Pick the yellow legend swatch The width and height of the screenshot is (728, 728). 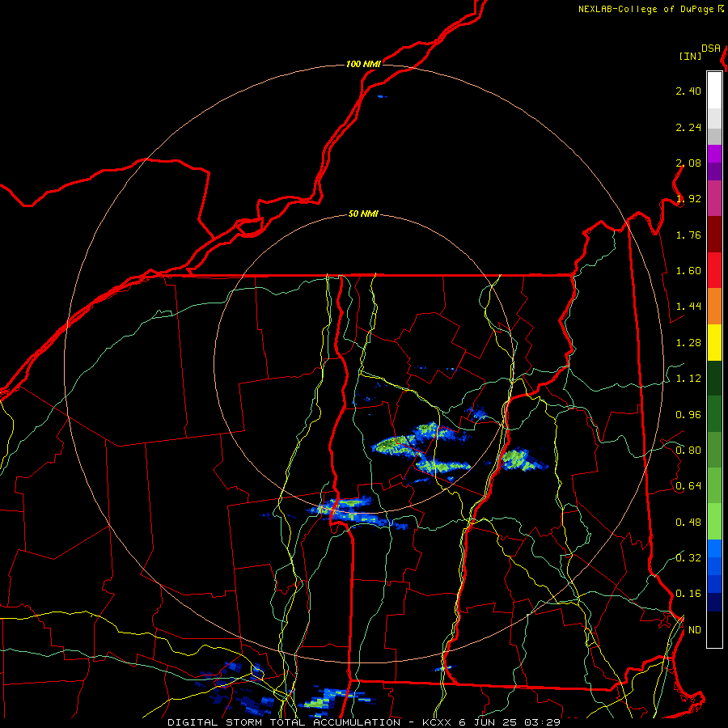click(714, 343)
